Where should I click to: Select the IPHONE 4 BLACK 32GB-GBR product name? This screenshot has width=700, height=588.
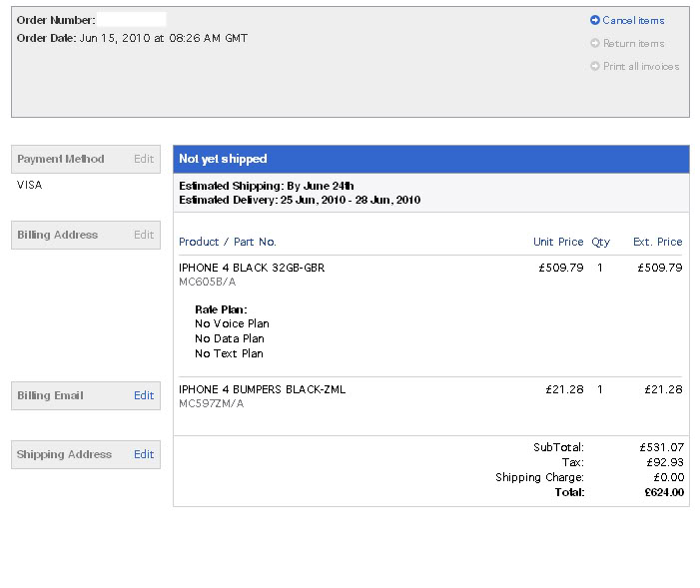coord(252,268)
